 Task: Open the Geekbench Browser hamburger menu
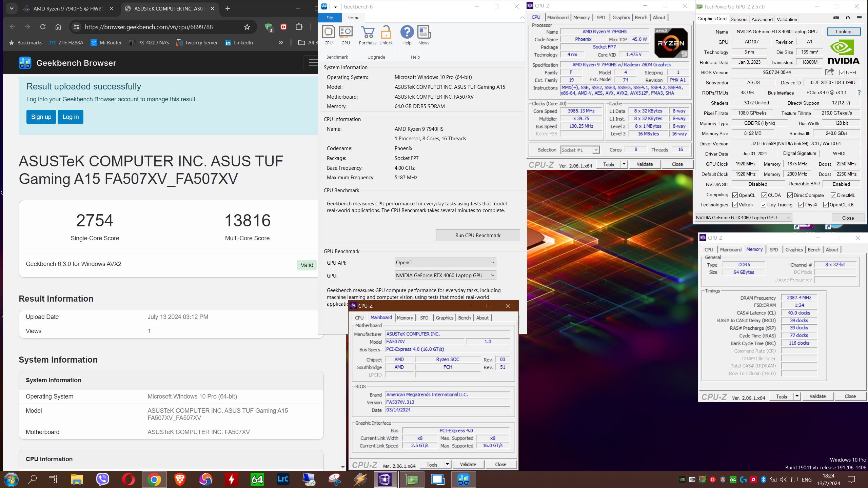[313, 62]
